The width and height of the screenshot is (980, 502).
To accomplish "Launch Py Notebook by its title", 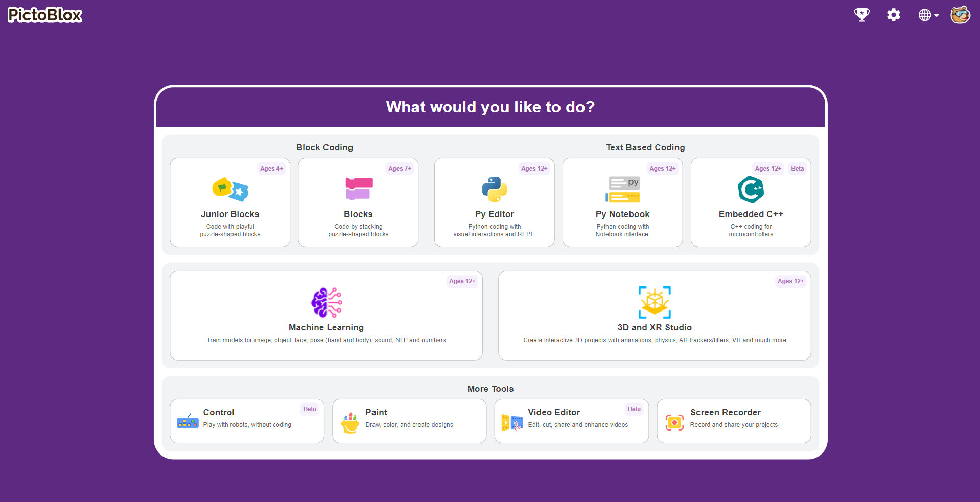I will click(623, 214).
